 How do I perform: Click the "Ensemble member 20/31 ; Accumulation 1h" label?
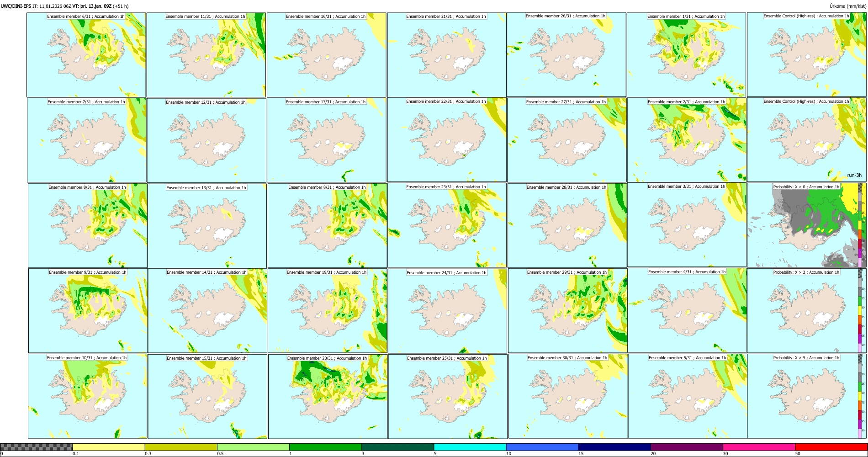coord(327,358)
